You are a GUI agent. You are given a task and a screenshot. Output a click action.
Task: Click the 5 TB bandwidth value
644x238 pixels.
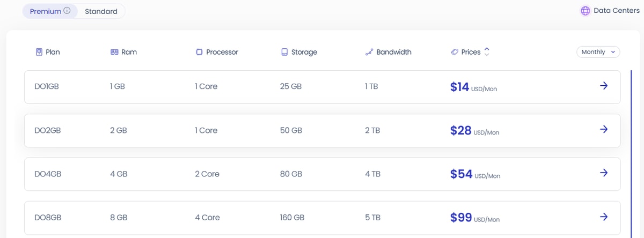pyautogui.click(x=372, y=218)
